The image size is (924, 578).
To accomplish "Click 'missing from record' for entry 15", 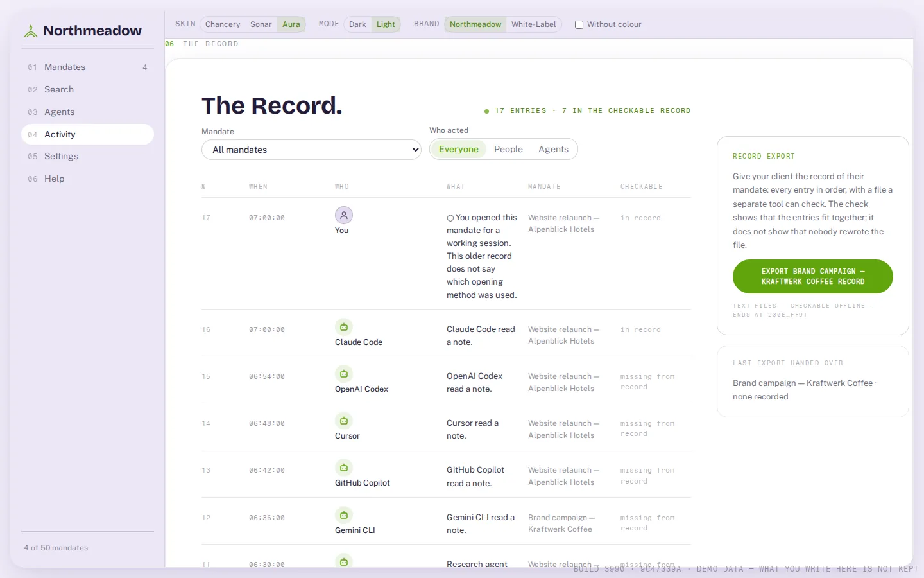I will pyautogui.click(x=647, y=382).
